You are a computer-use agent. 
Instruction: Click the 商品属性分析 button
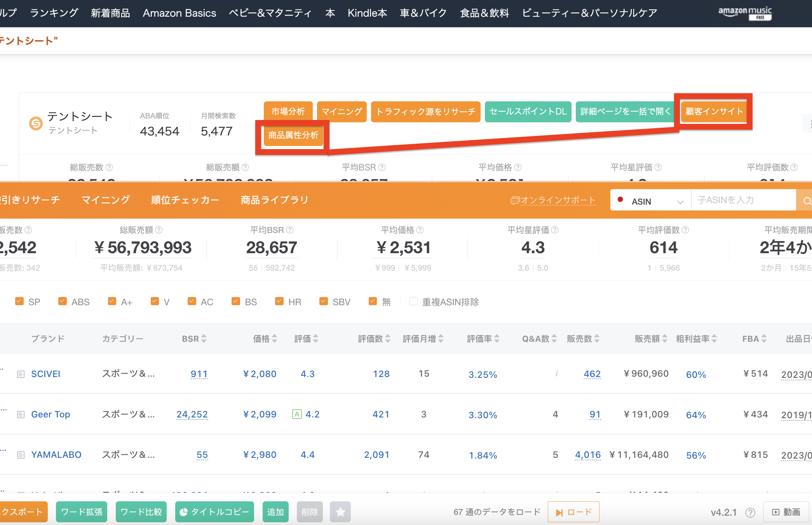coord(293,136)
